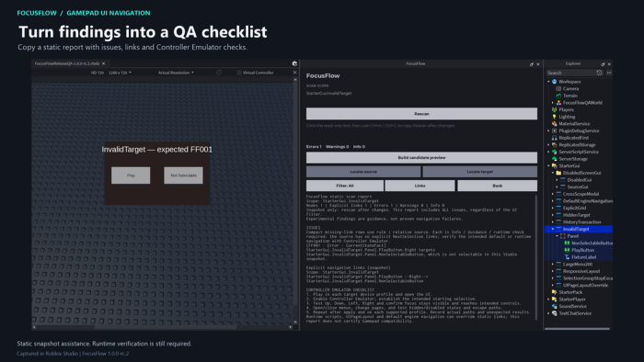Click the DisabledScreenGui folder icon
This screenshot has height=362, width=644.
pos(558,173)
